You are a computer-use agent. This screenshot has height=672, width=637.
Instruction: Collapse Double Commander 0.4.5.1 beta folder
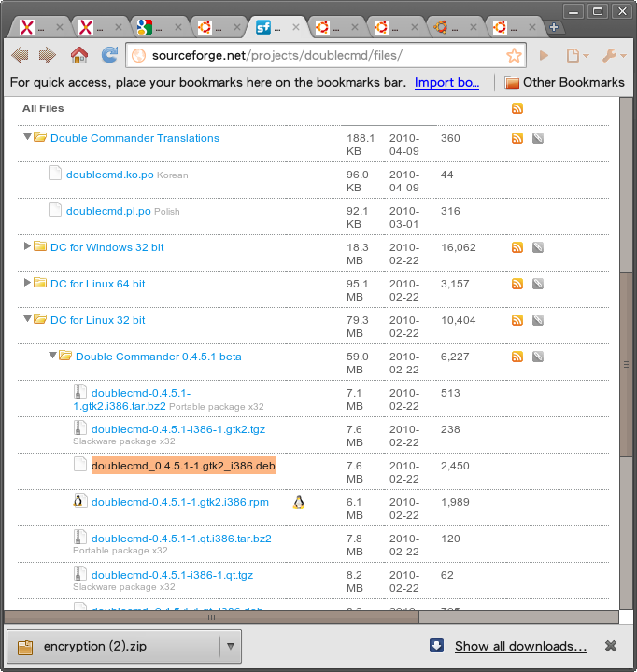(52, 356)
